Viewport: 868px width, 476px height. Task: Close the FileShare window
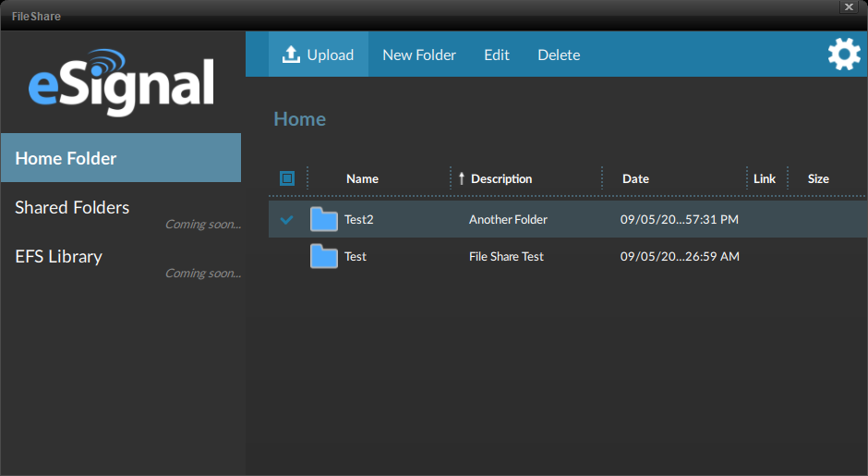point(849,6)
